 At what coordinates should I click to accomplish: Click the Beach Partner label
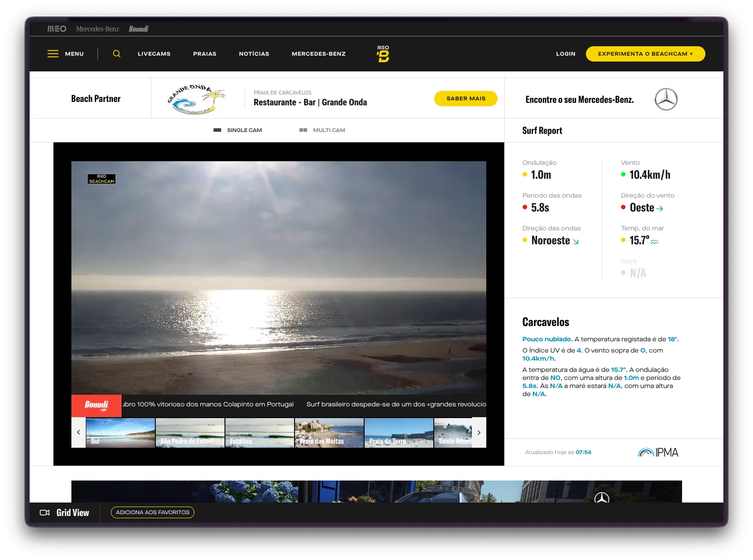tap(96, 99)
